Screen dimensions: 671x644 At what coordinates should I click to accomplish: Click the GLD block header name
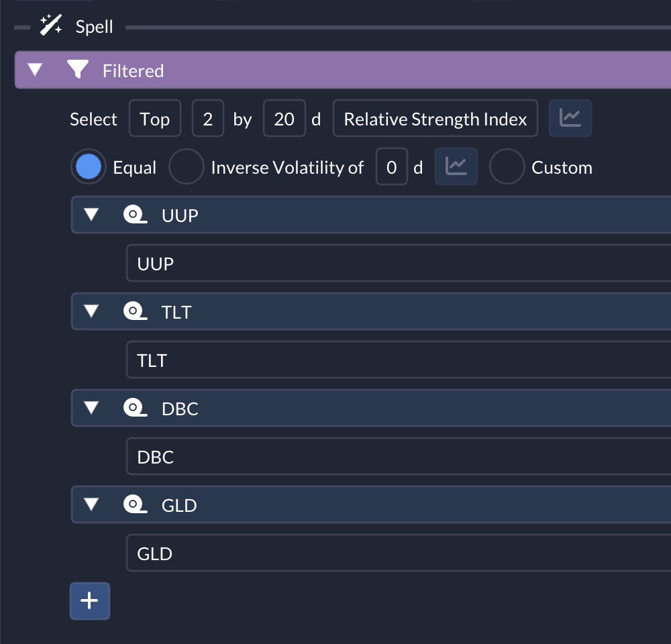click(179, 506)
